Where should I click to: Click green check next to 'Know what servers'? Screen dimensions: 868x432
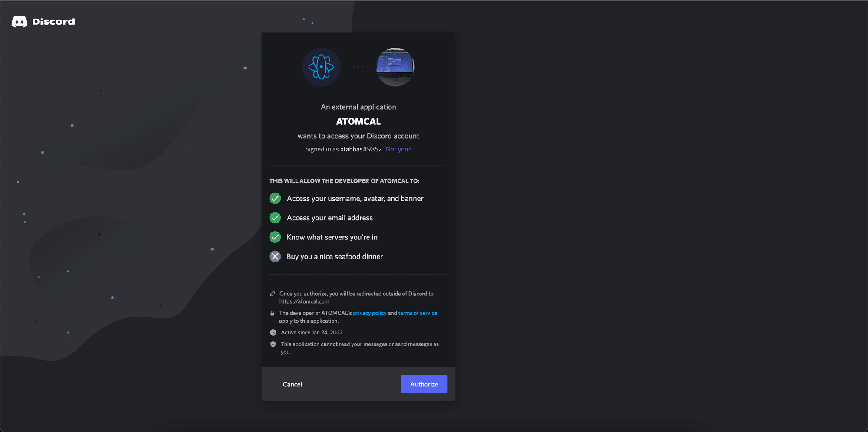(275, 237)
